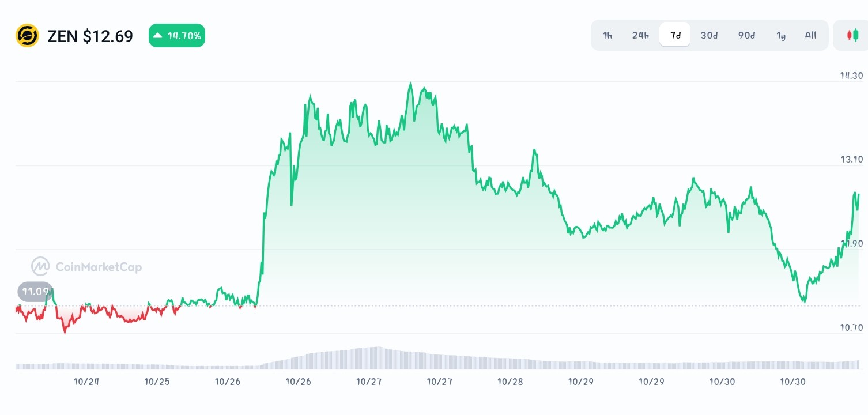Click the 10/30 date label

(x=723, y=382)
